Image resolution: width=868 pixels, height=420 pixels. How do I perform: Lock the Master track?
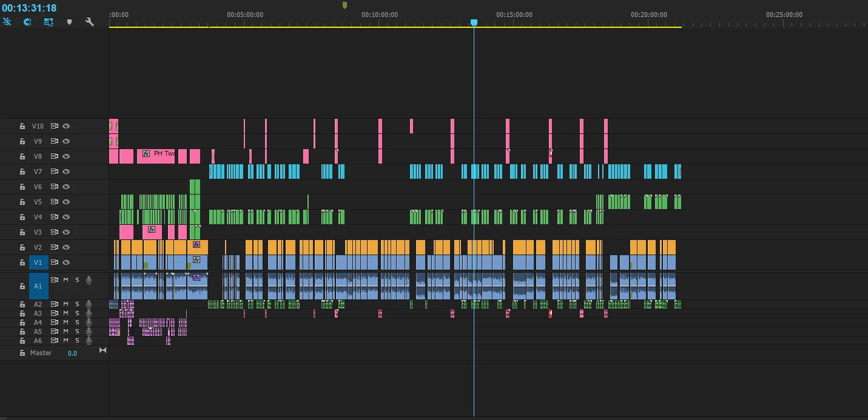(22, 353)
